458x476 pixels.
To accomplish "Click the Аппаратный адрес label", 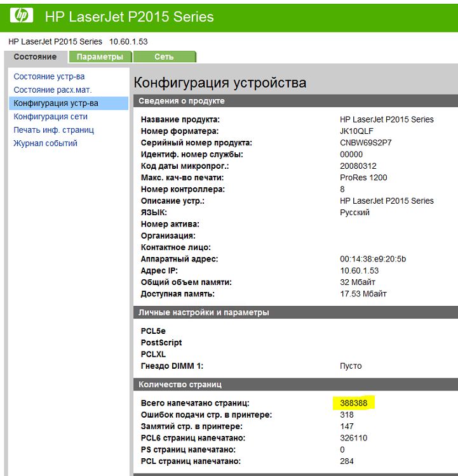I will coord(179,259).
